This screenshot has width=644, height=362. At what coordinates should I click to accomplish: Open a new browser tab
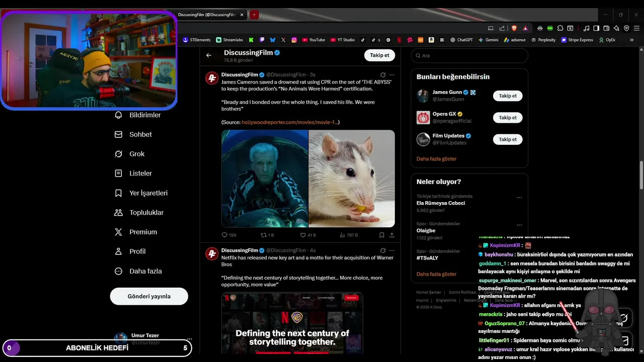(x=255, y=15)
